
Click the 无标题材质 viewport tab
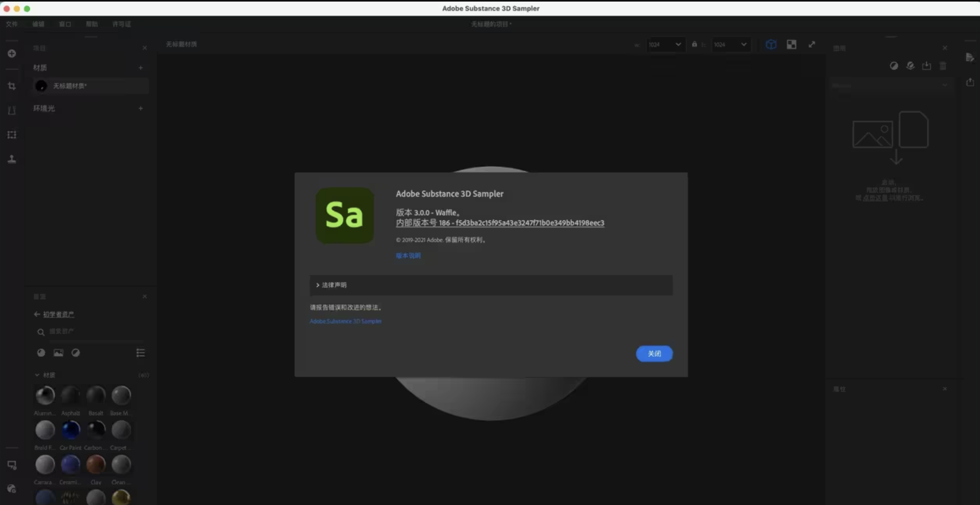pos(182,44)
